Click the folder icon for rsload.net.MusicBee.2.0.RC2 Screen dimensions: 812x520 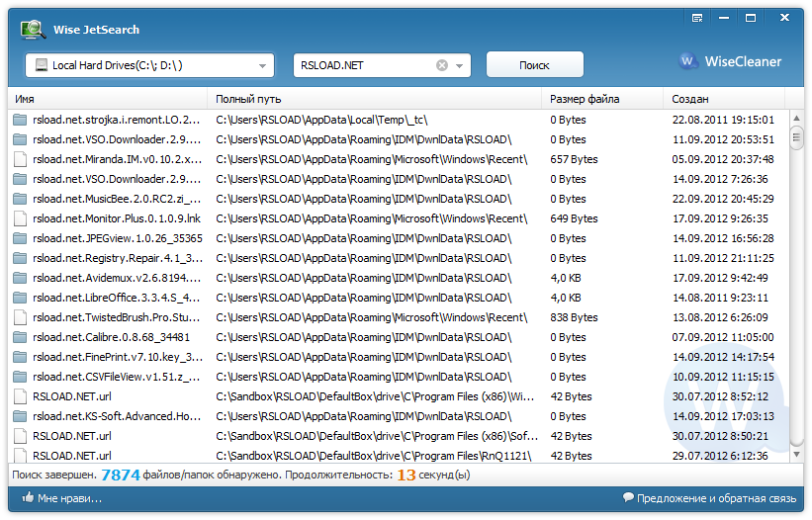click(x=20, y=200)
